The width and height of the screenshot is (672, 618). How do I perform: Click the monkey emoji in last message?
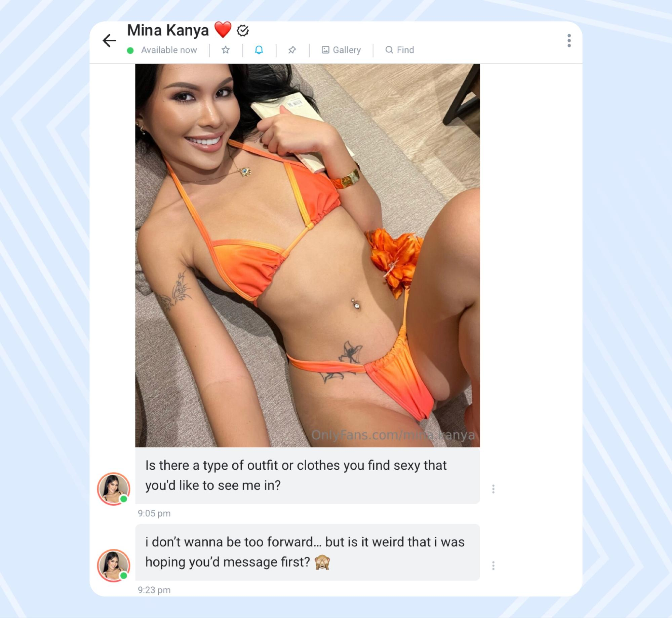[322, 562]
